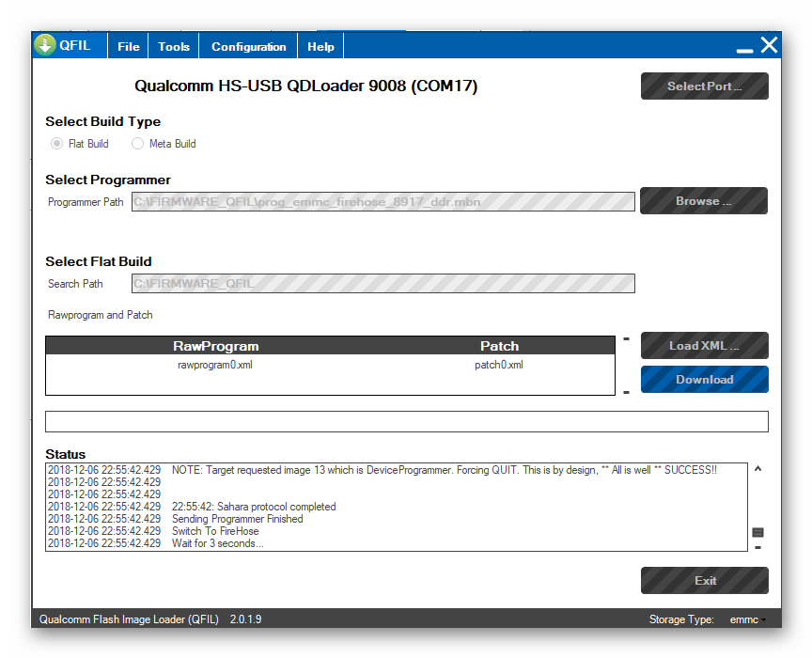Open the Help menu
812x658 pixels.
point(320,45)
